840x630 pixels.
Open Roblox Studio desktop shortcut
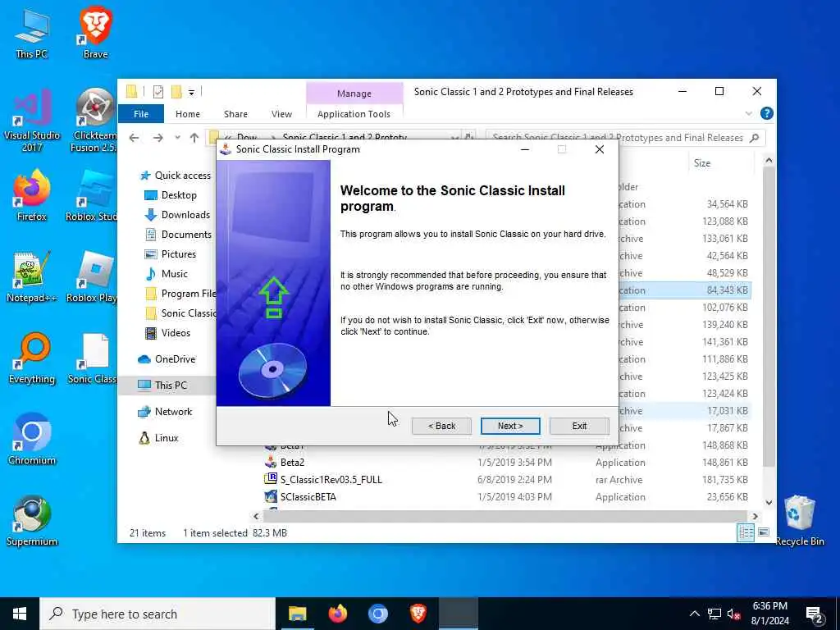pos(92,196)
